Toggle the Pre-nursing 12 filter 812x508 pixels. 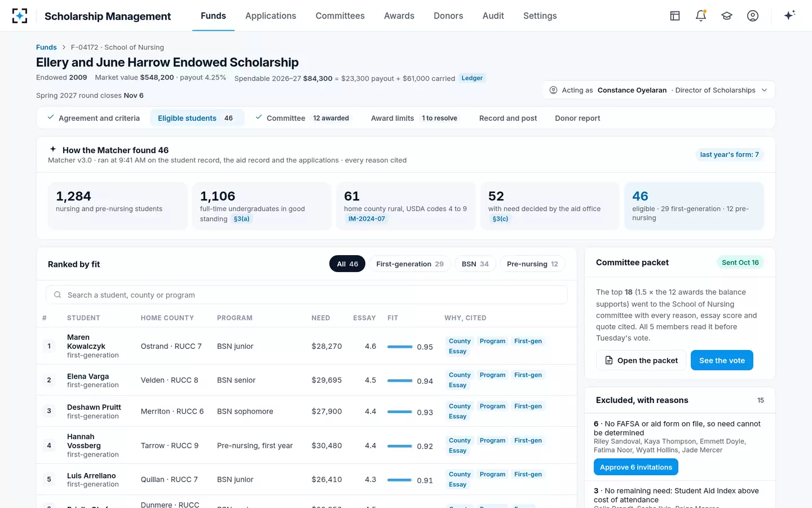(x=532, y=264)
